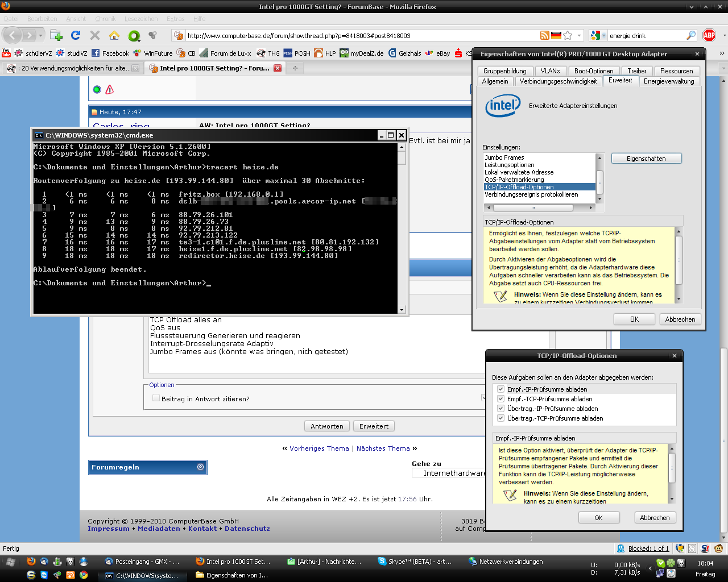Expand the bookmarks toolbar overflow chevron
Image resolution: width=728 pixels, height=582 pixels.
click(722, 53)
